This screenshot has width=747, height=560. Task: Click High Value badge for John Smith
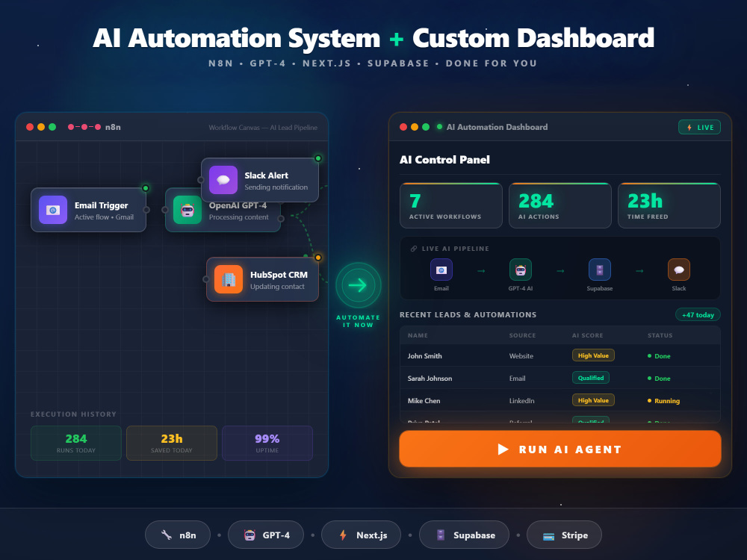coord(593,355)
